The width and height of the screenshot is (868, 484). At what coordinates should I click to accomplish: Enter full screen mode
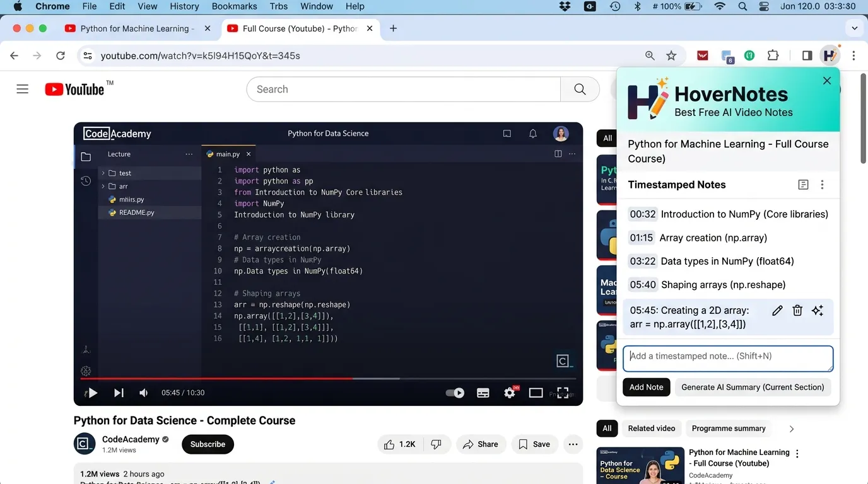(x=562, y=393)
